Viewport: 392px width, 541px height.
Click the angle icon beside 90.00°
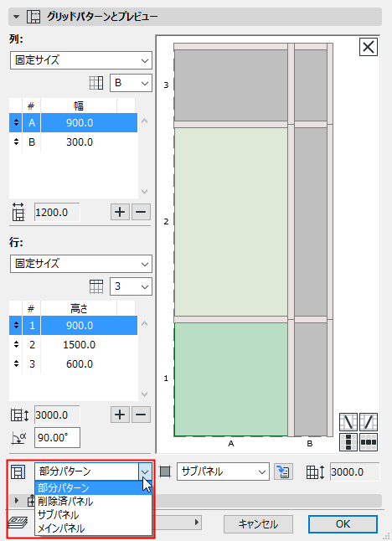click(x=19, y=438)
